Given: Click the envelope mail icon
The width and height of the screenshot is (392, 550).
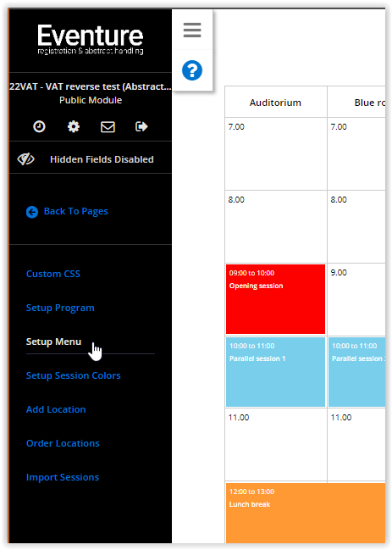Looking at the screenshot, I should (x=108, y=126).
